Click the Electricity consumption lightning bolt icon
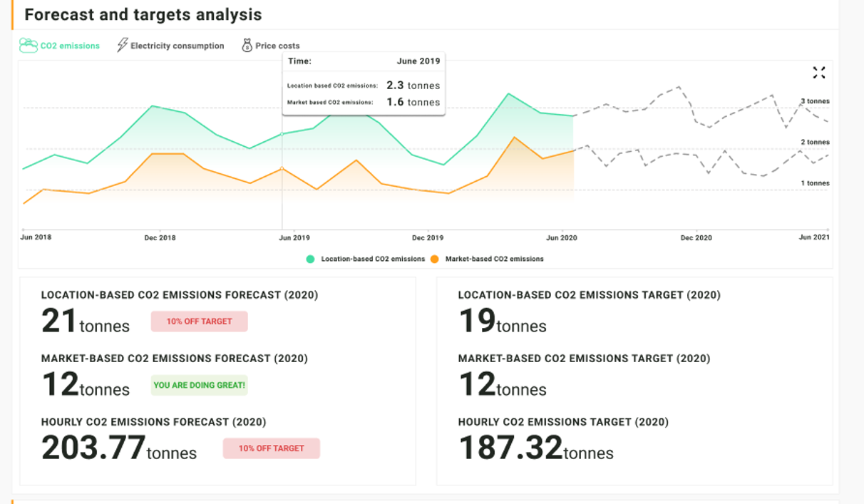Viewport: 864px width, 504px height. point(121,44)
